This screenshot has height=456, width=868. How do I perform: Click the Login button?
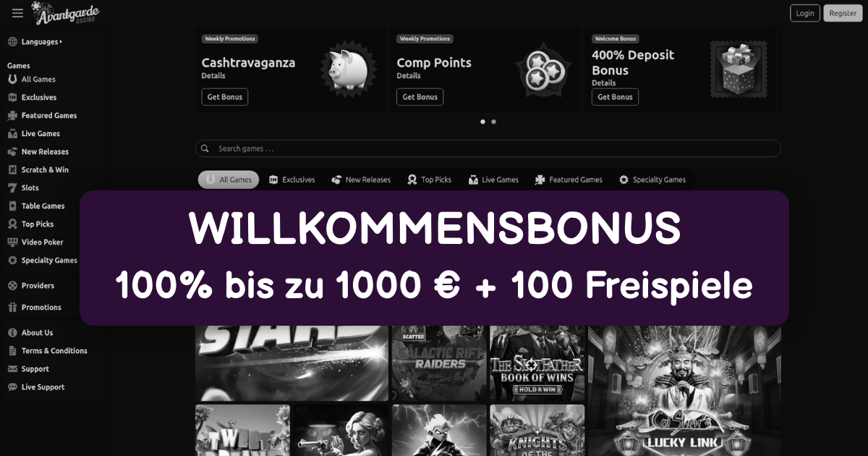(x=805, y=13)
